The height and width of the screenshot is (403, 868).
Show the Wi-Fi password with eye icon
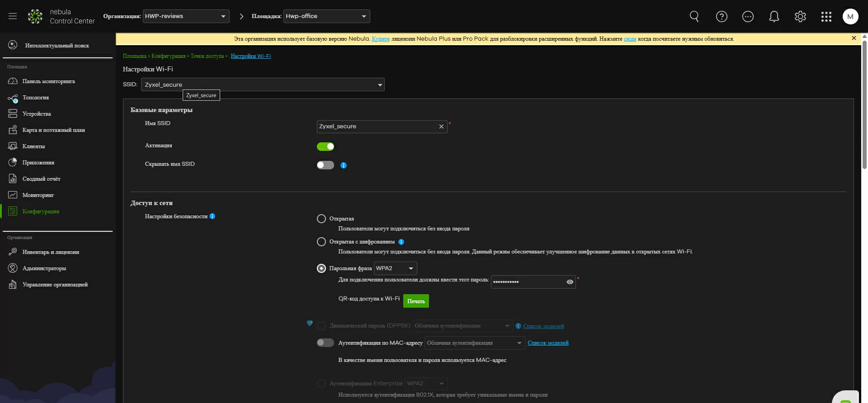pyautogui.click(x=570, y=282)
